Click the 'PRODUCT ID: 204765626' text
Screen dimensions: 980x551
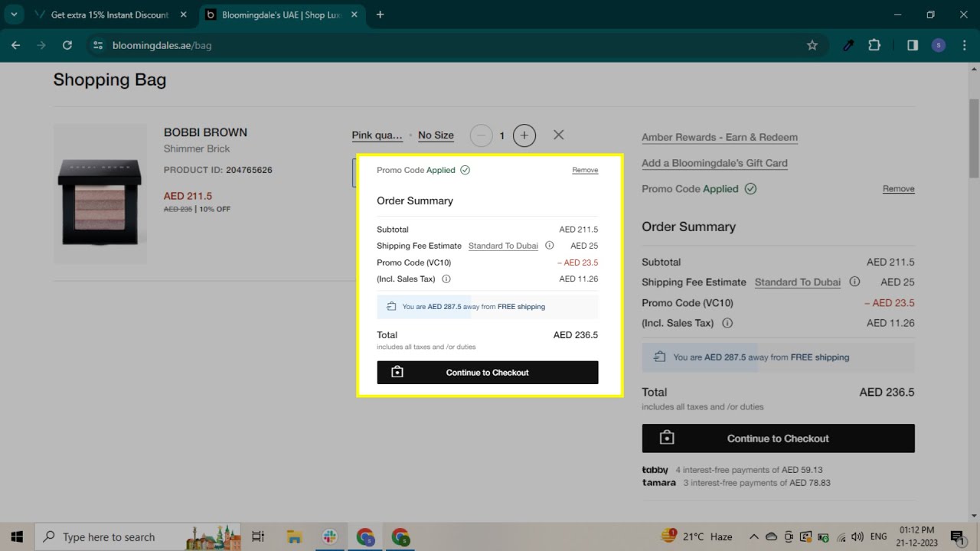[x=218, y=170]
